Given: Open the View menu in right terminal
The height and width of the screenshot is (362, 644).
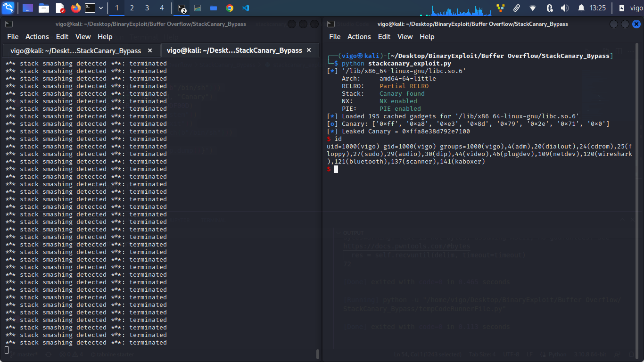Looking at the screenshot, I should [x=405, y=37].
